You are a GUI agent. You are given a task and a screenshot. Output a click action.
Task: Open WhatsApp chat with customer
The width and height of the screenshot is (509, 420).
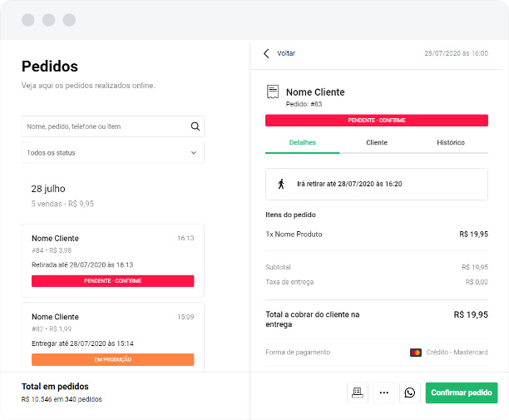(409, 393)
